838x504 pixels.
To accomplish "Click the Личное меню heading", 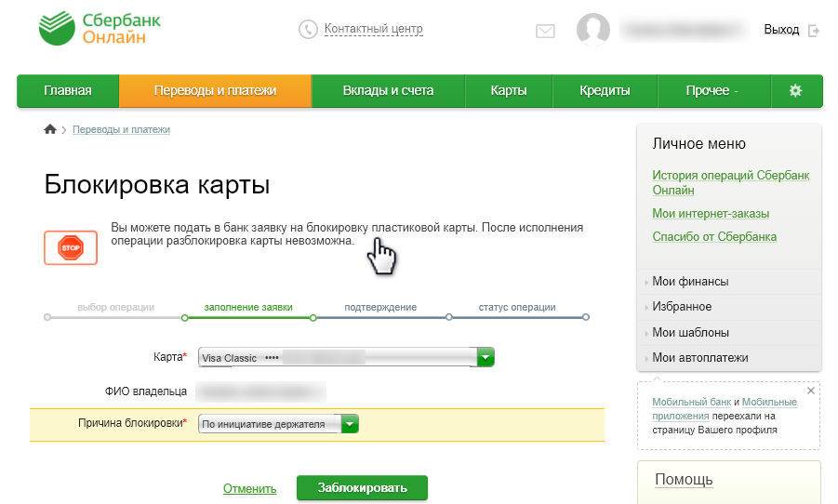I will click(699, 144).
